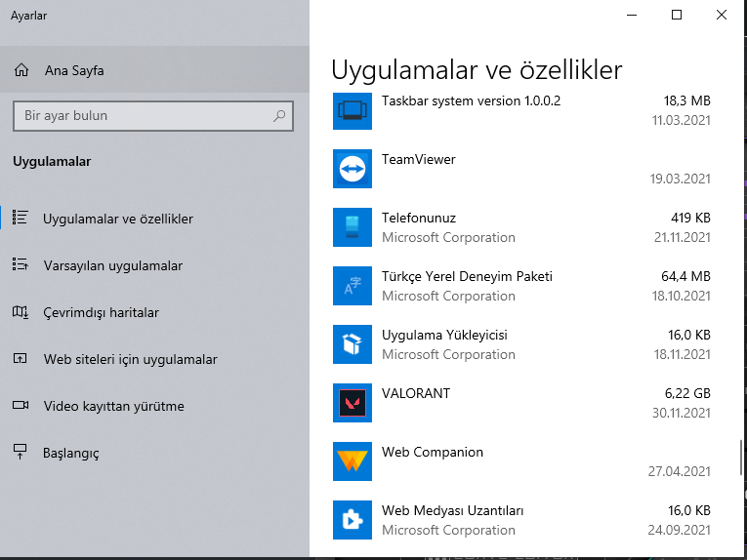Open Web siteleri için uygulamalar
This screenshot has width=747, height=560.
point(154,359)
